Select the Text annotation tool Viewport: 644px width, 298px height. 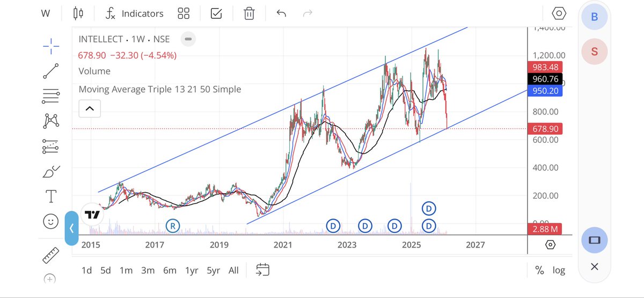click(x=51, y=197)
